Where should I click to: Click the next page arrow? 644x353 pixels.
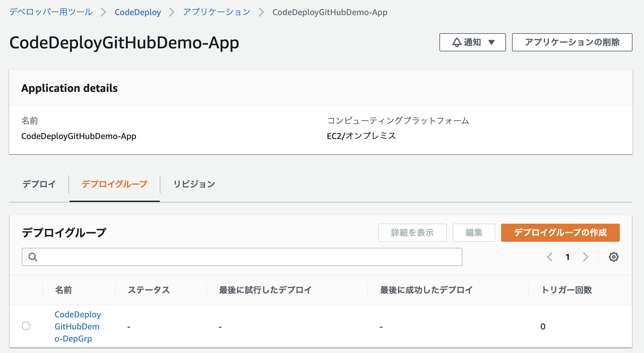(x=586, y=257)
